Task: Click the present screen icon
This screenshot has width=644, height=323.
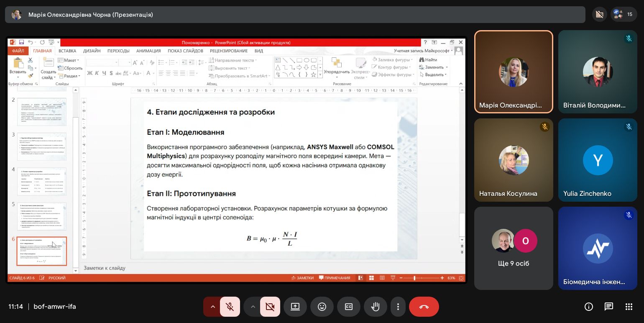Action: click(295, 307)
